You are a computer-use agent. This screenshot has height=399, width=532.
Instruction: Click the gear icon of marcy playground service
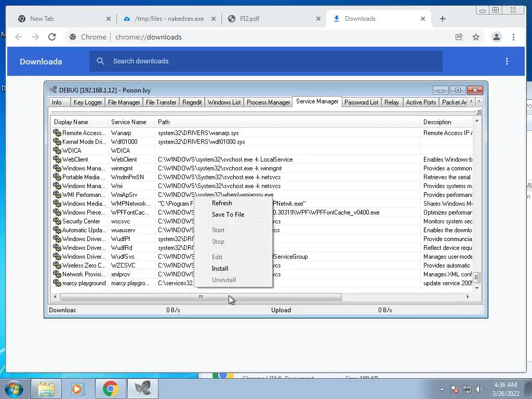[x=57, y=283]
